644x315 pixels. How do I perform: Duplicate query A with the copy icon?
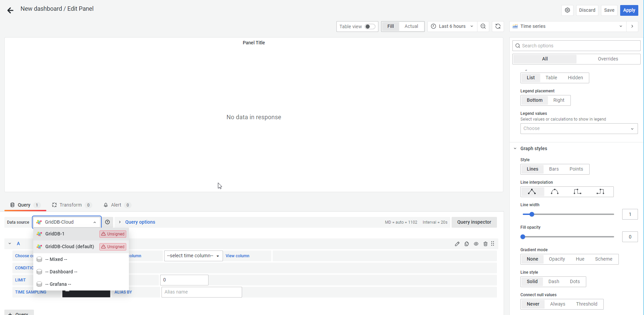467,244
